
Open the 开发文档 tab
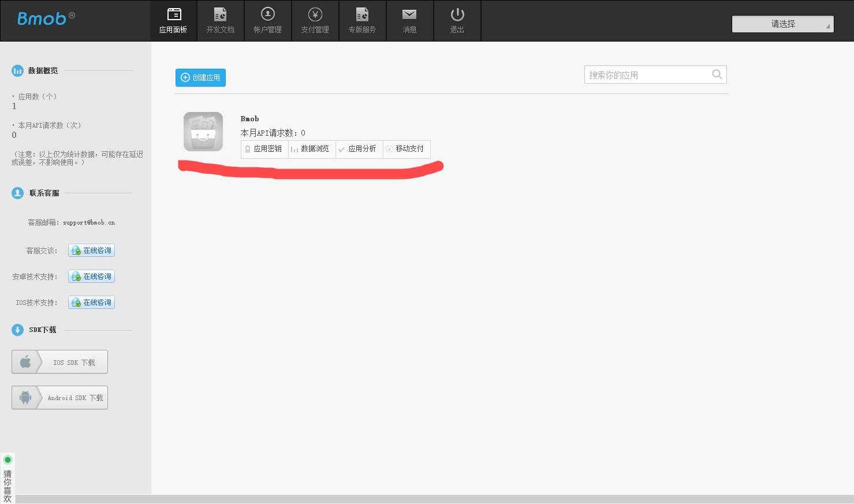[221, 21]
